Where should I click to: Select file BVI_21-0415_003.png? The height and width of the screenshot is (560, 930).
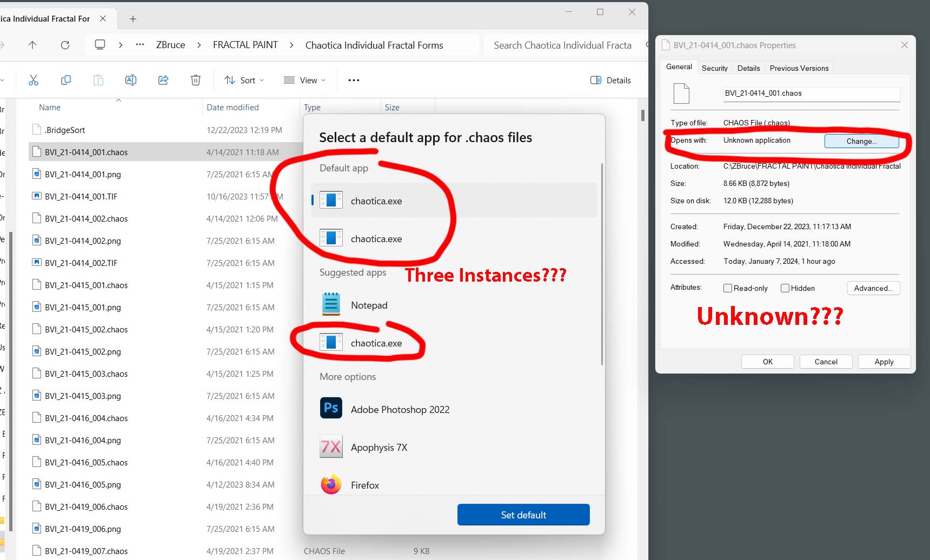[83, 396]
